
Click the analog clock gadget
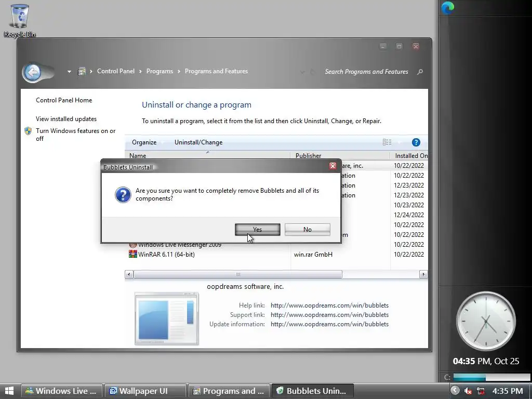[486, 321]
